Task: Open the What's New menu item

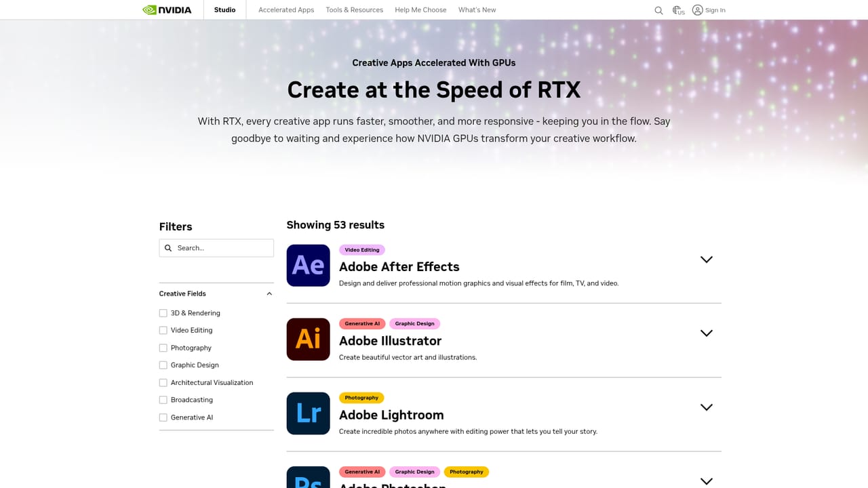Action: click(477, 10)
